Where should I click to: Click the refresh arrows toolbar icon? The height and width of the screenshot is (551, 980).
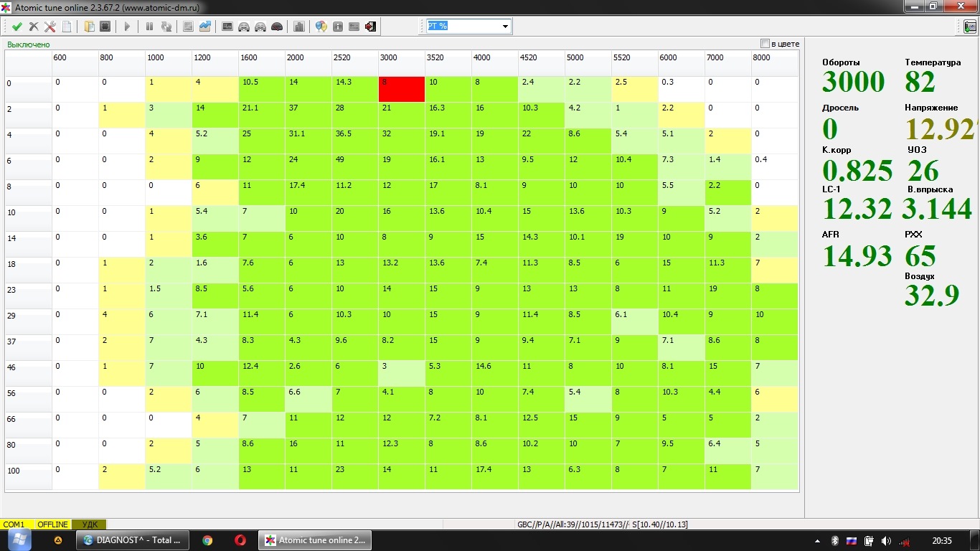(166, 27)
